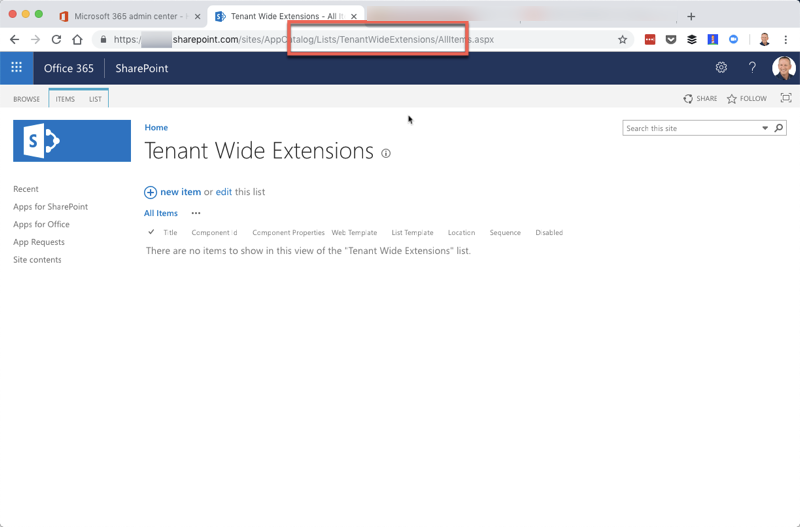Expand the search scope dropdown arrow

[x=765, y=128]
